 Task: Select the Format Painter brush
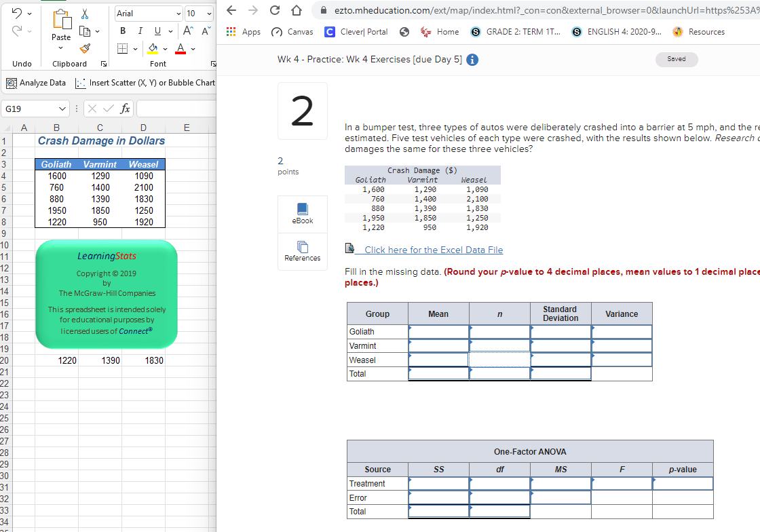tap(85, 48)
